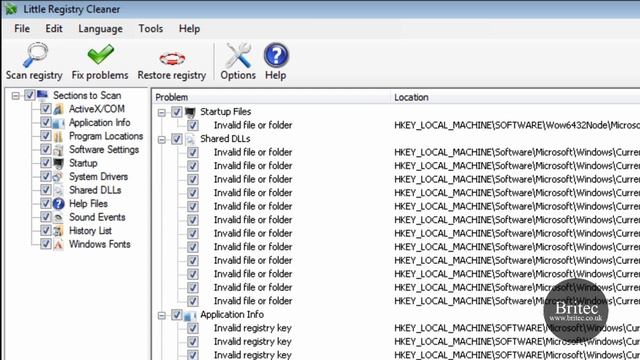Viewport: 640px width, 360px height.
Task: Open the Edit menu
Action: [x=54, y=29]
